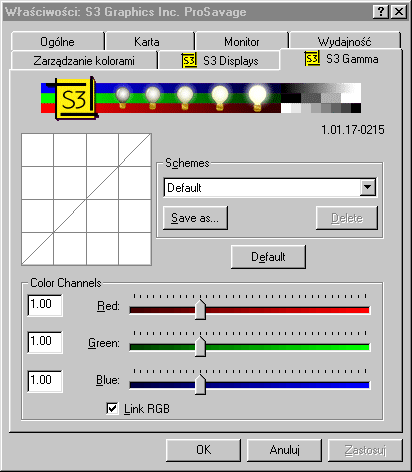Click the Blue channel slider thumb
This screenshot has height=472, width=412.
200,384
